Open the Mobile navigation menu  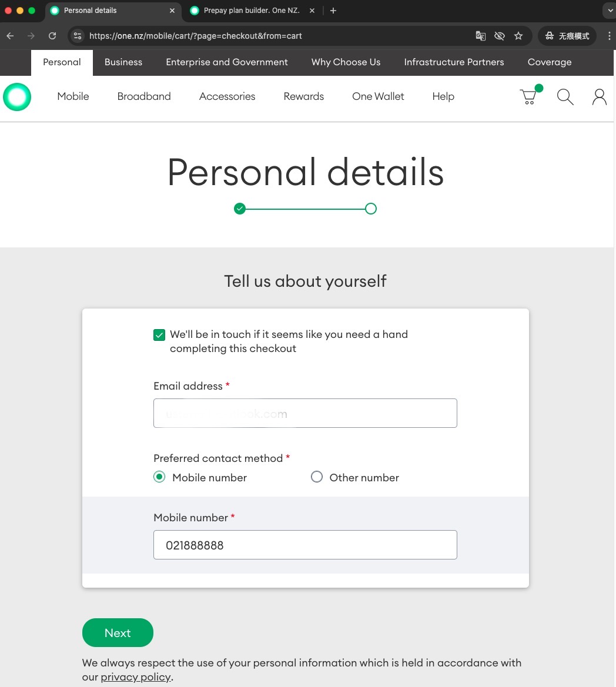(x=73, y=96)
